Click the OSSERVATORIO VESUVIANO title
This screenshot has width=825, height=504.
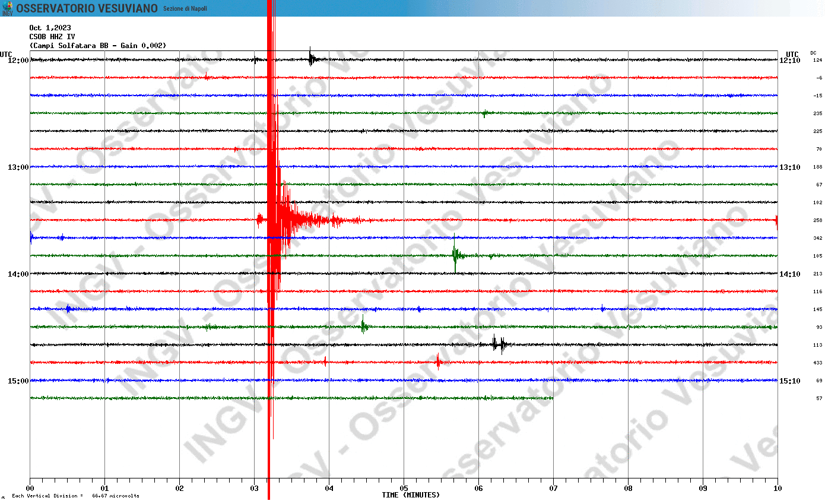tap(87, 8)
